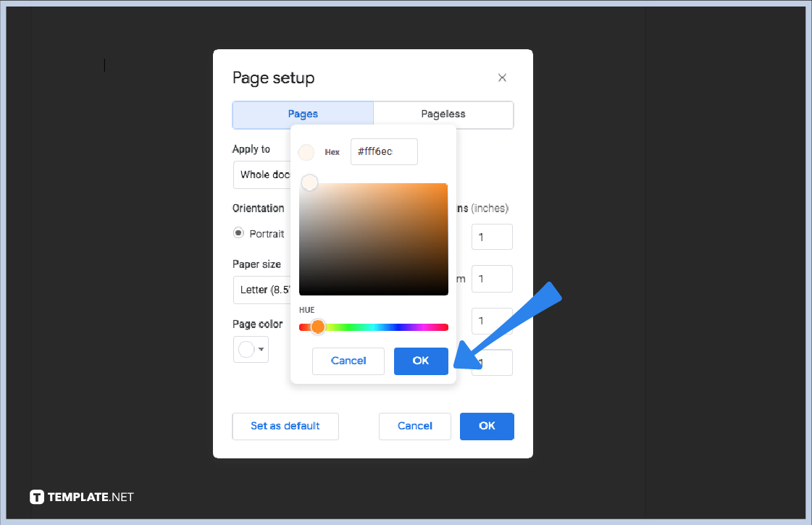
Task: Switch to the Pages tab
Action: (x=303, y=114)
